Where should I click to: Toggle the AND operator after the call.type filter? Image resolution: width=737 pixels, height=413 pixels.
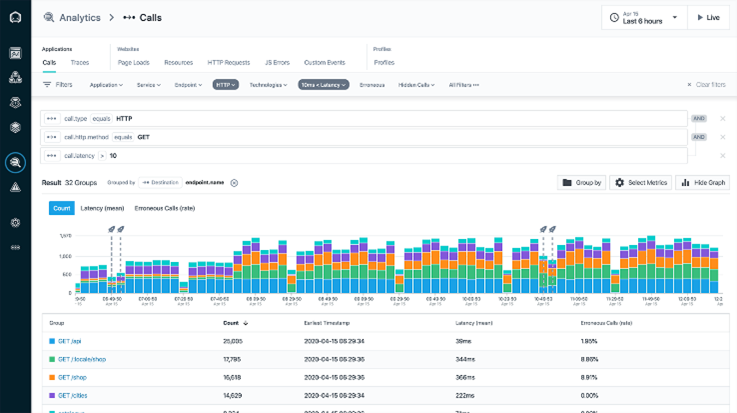699,118
